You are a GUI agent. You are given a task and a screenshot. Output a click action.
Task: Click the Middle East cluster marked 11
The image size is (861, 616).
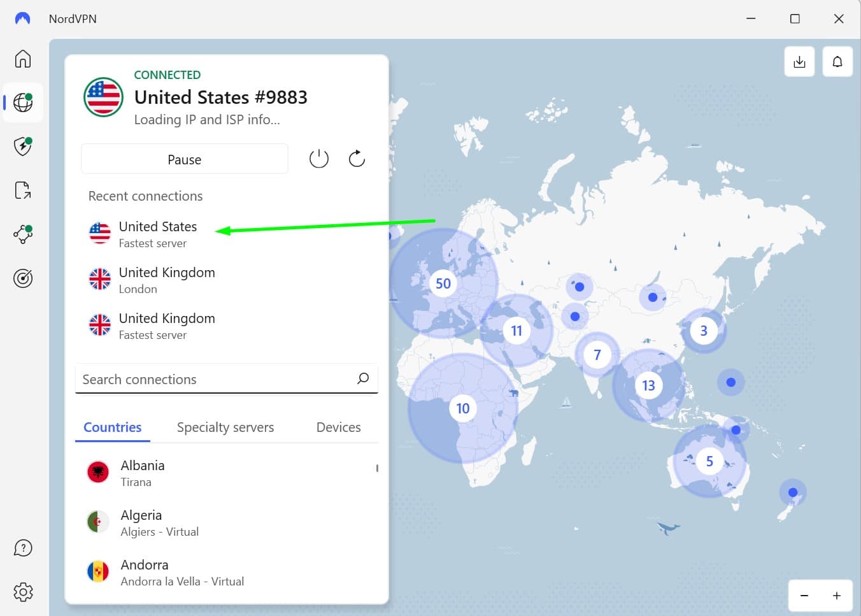(516, 331)
